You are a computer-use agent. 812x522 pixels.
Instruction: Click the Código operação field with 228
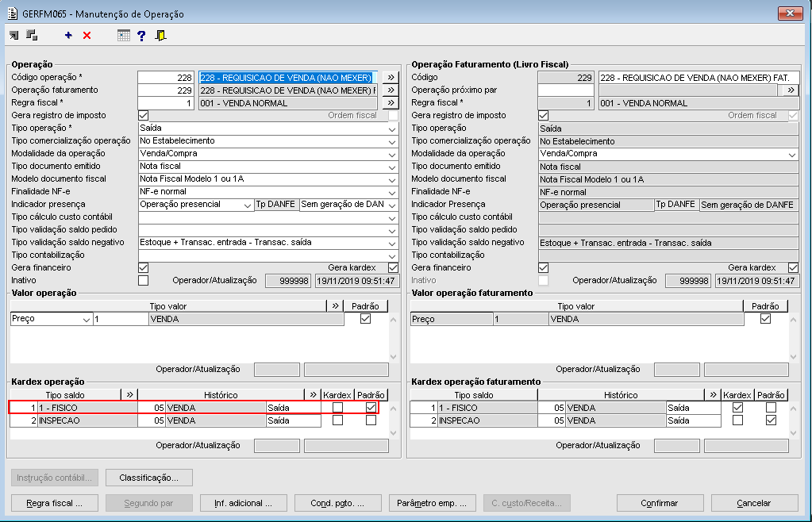tap(166, 78)
